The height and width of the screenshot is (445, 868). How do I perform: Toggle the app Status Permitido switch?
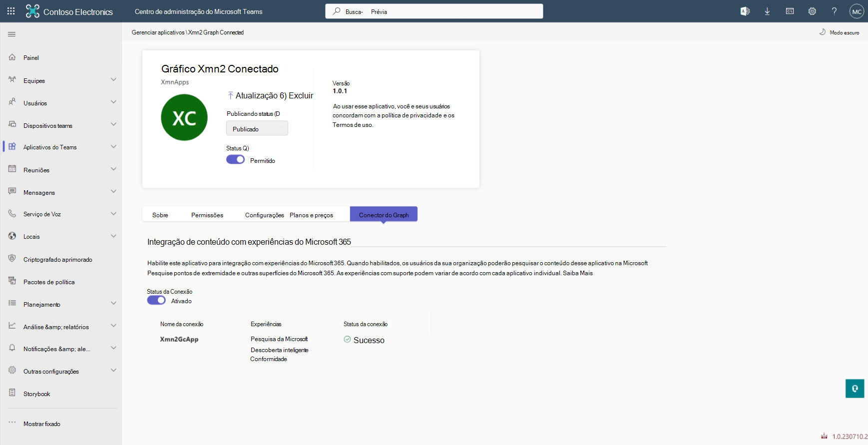point(235,160)
